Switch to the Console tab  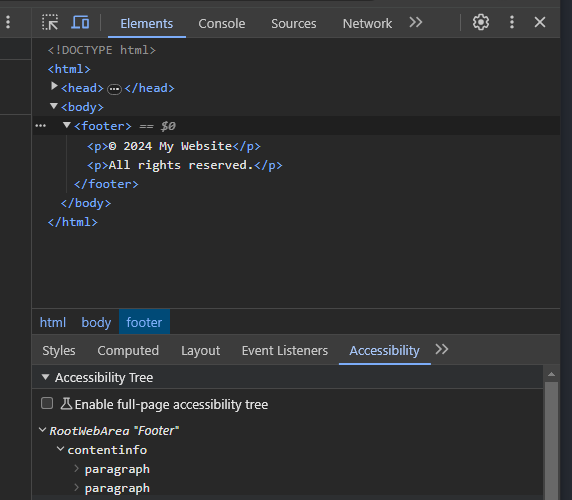click(x=222, y=24)
